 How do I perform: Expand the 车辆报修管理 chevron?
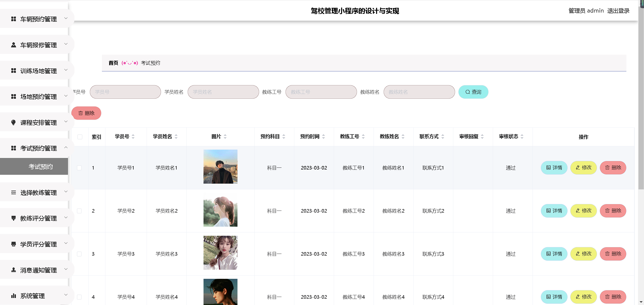click(66, 44)
